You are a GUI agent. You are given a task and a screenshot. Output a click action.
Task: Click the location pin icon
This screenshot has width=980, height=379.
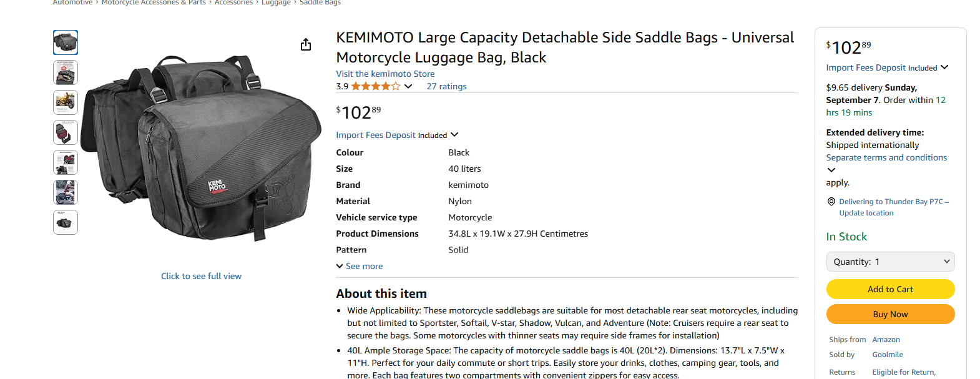831,202
